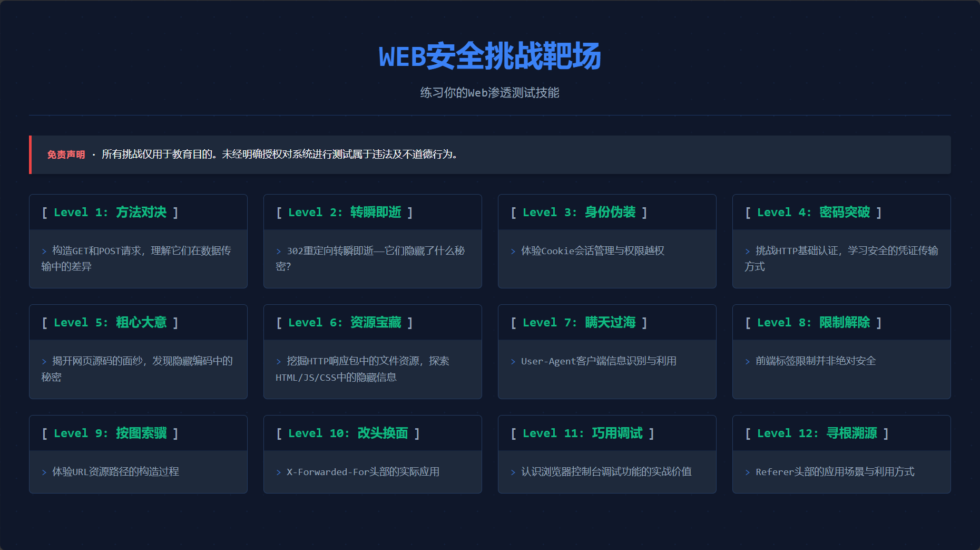Click description 挑战HTTP基础认证
This screenshot has width=980, height=550.
point(841,258)
